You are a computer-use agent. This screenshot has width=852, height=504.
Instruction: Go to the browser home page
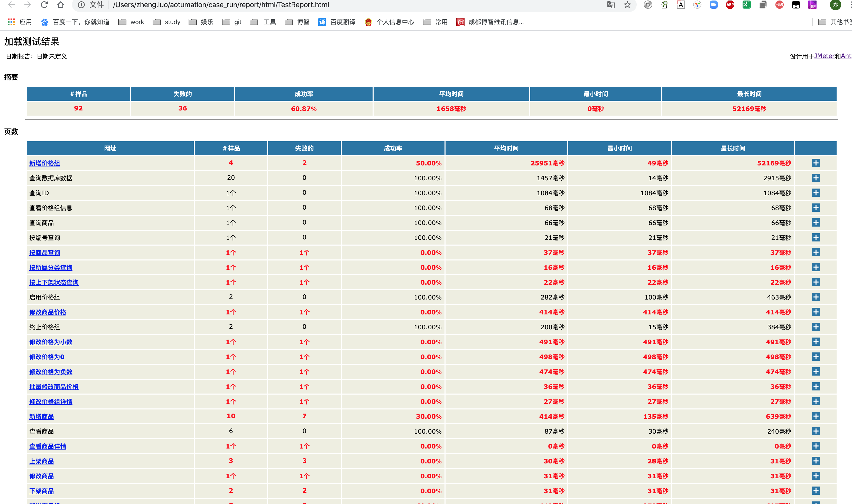pyautogui.click(x=60, y=5)
